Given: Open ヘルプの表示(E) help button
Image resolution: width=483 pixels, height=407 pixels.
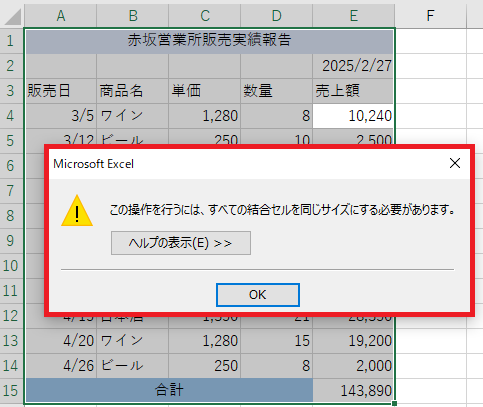Looking at the screenshot, I should 181,243.
